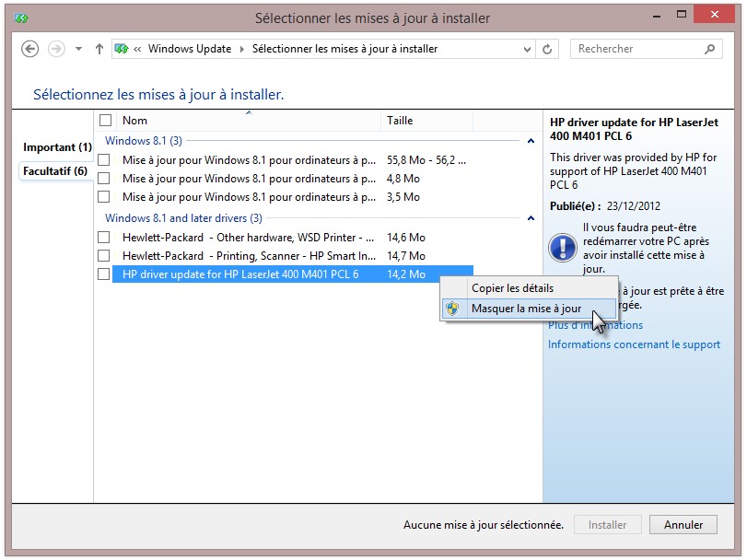
Task: Open the address bar history dropdown
Action: pos(528,49)
